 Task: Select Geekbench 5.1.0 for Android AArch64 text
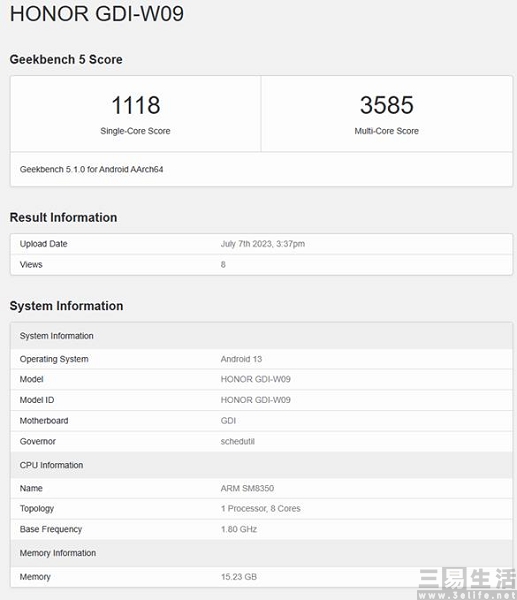(x=91, y=169)
